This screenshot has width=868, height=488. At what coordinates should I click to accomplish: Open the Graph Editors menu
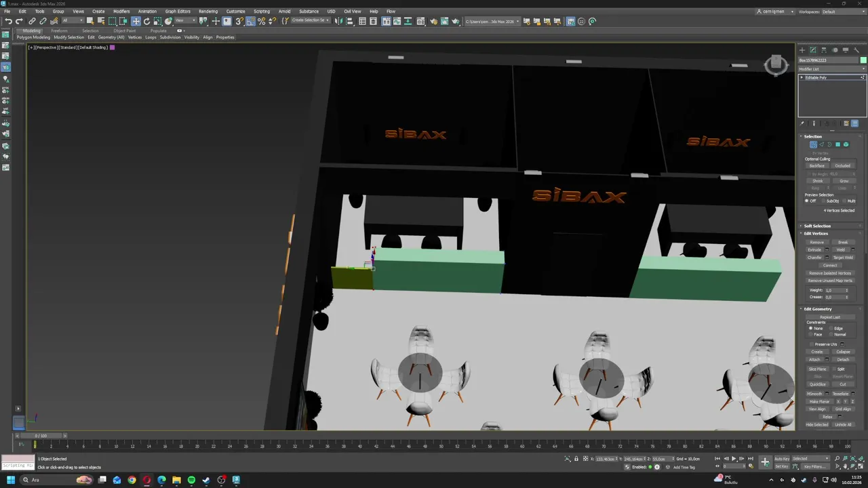[178, 12]
